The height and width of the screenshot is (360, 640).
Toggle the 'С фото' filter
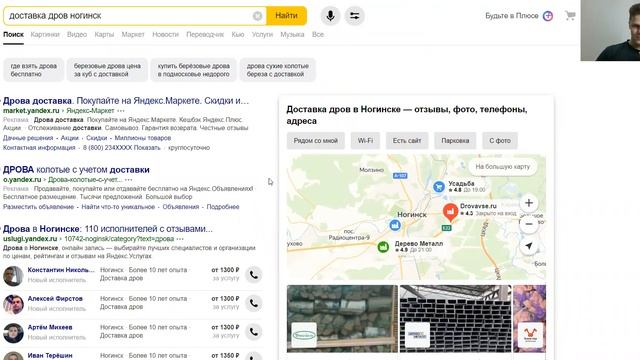pos(500,141)
